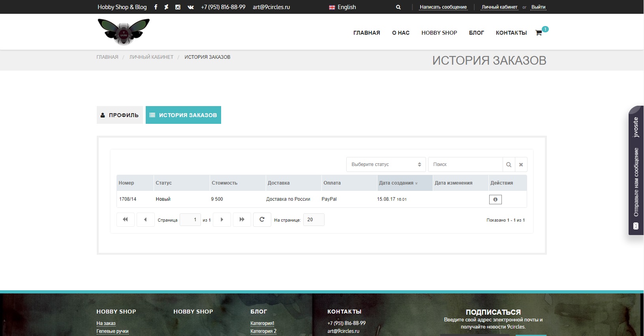The height and width of the screenshot is (336, 644).
Task: Click the 'Выйти' logout link
Action: coord(538,7)
